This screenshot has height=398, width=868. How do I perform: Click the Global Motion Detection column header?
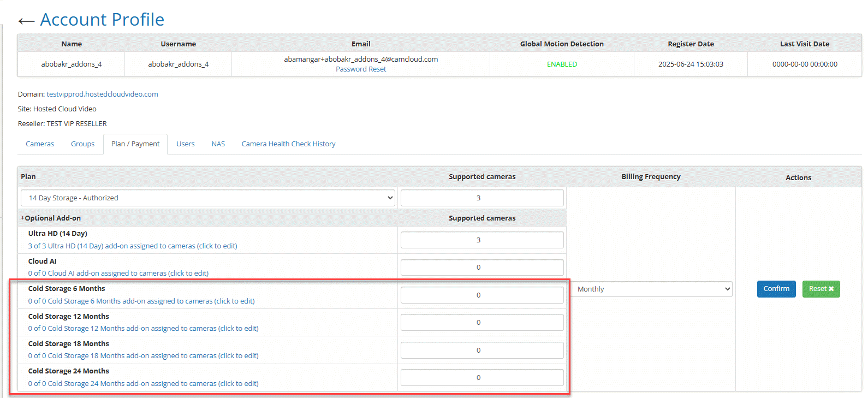tap(562, 44)
